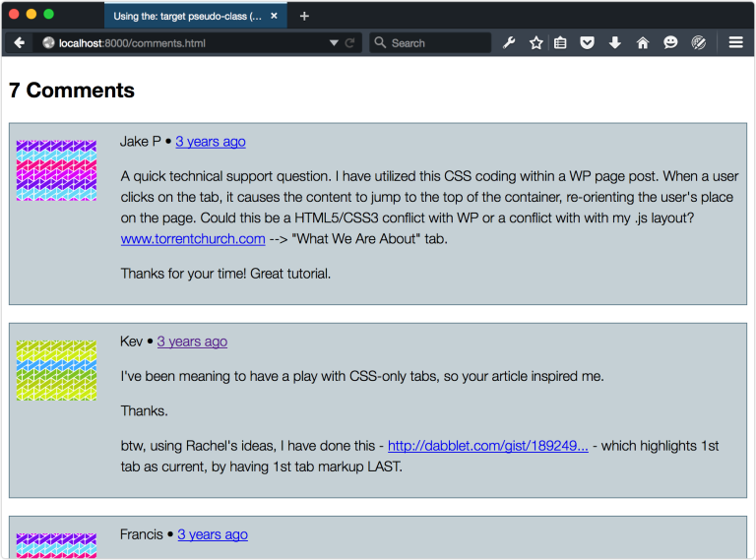This screenshot has width=756, height=560.
Task: Close the current browser tab
Action: click(x=274, y=16)
